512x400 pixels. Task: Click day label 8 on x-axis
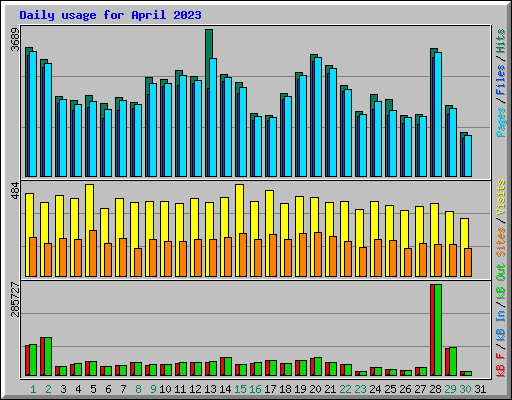coord(138,389)
